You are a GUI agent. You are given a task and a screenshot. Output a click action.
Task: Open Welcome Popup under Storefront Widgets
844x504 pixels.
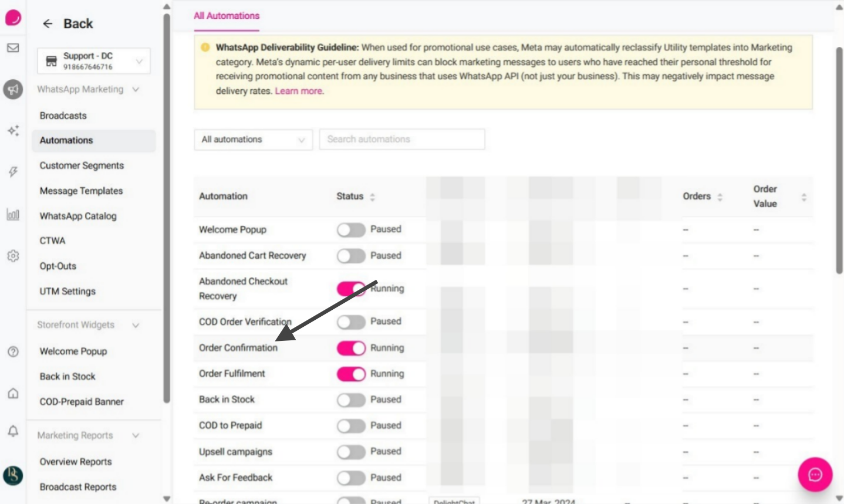point(73,351)
